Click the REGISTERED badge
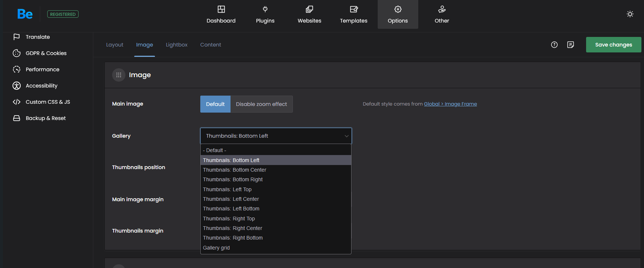This screenshot has height=268, width=644. (63, 14)
